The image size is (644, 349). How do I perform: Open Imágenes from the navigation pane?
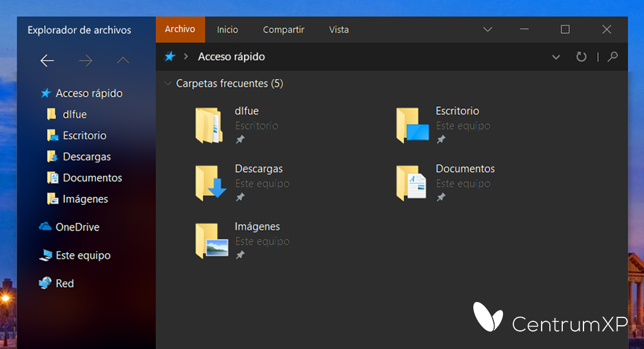click(x=86, y=199)
